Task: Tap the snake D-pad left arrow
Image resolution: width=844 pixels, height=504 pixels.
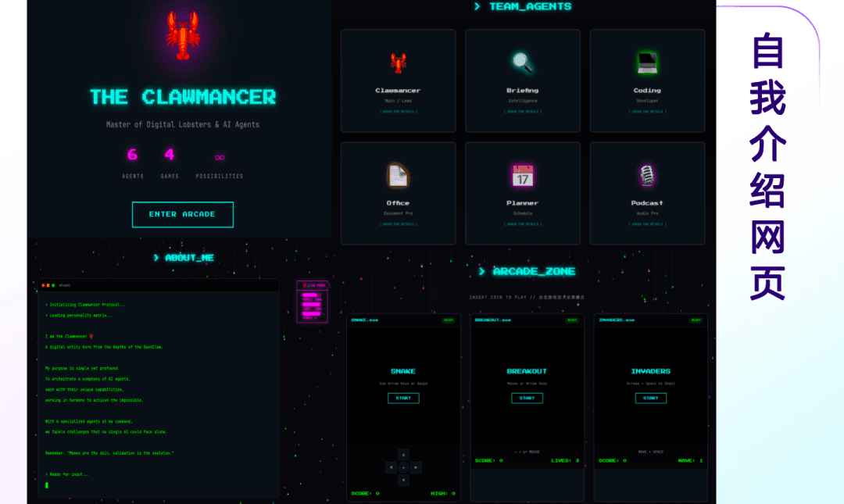Action: pyautogui.click(x=392, y=467)
